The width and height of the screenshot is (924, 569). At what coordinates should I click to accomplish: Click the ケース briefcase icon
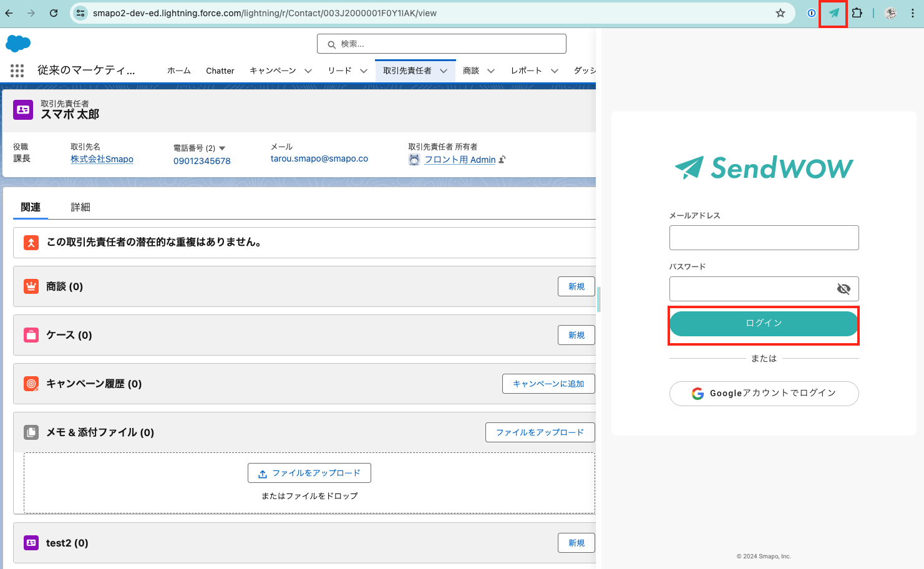(x=31, y=335)
